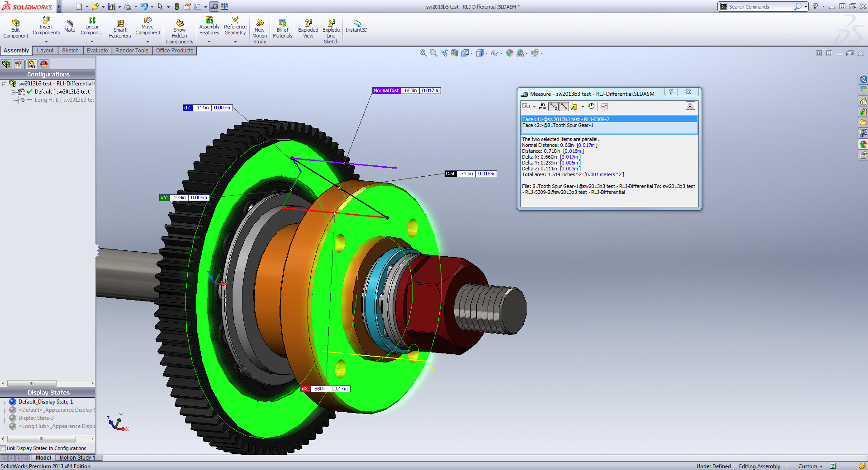Select the Mate tool
Viewport: 868px width, 470px height.
70,26
